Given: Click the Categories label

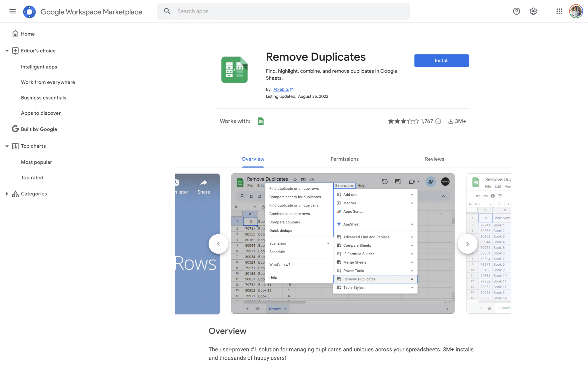Looking at the screenshot, I should (34, 194).
